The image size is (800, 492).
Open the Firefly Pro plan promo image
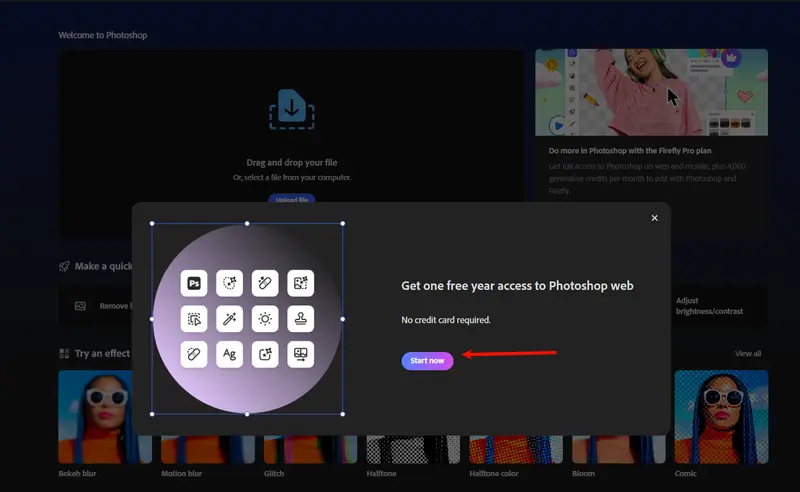(652, 92)
